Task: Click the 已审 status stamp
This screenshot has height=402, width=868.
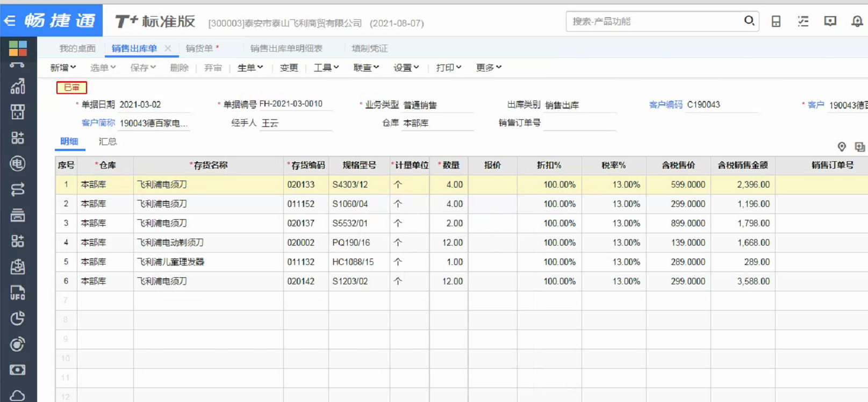Action: click(71, 88)
